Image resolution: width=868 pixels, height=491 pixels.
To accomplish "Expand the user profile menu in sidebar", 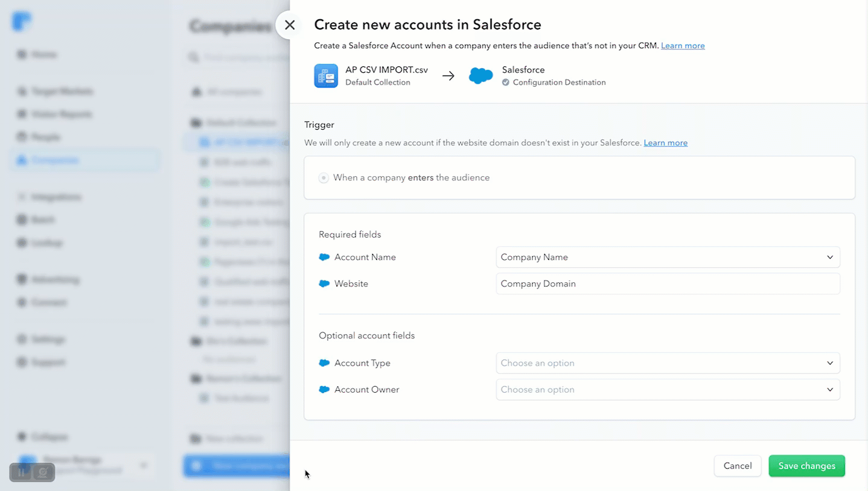I will 144,465.
